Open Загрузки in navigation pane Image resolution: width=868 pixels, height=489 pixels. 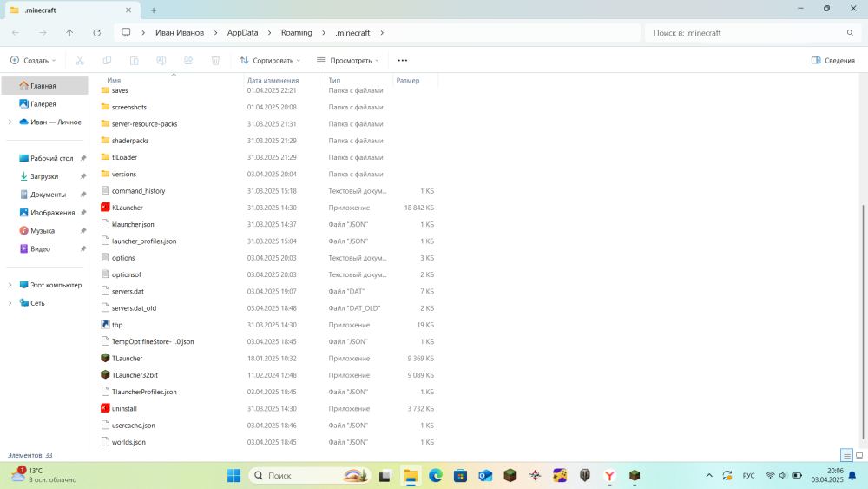point(45,176)
